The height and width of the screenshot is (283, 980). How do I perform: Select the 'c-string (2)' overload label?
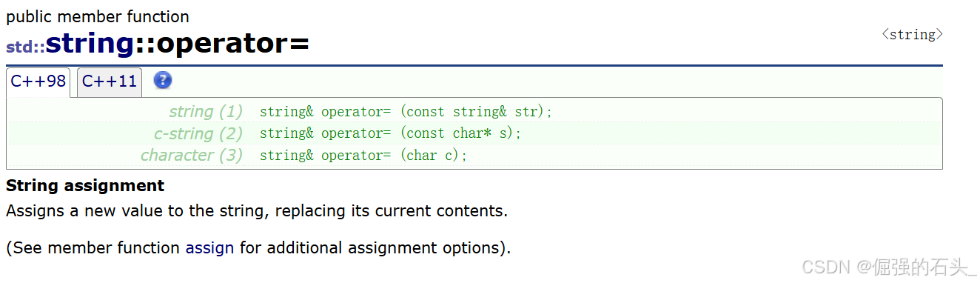click(x=198, y=133)
